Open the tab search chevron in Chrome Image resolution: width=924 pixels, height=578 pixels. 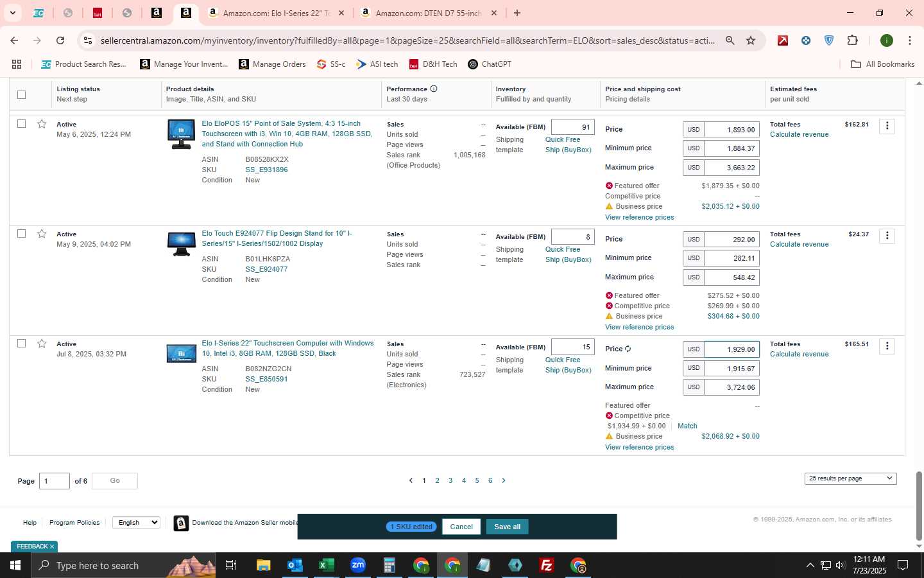[12, 13]
